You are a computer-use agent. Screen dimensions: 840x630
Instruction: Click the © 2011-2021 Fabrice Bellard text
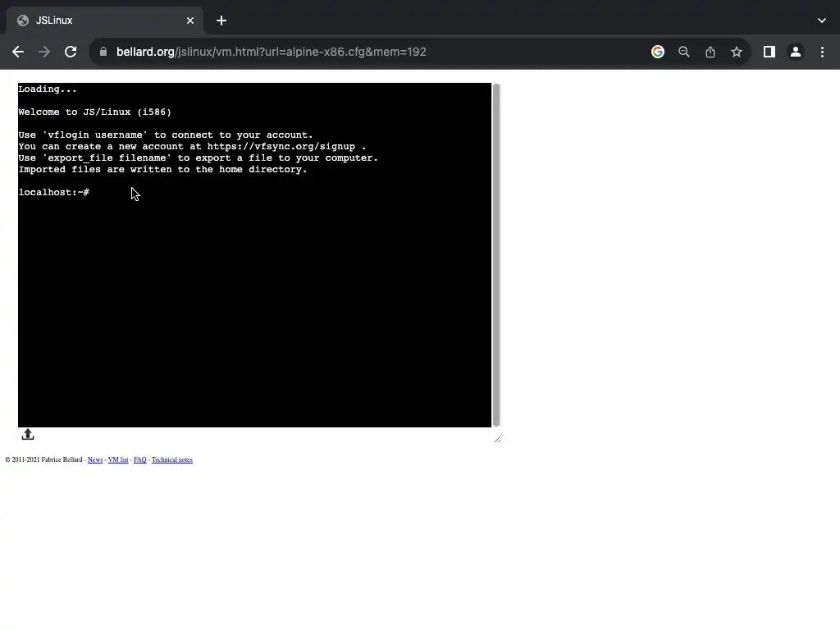(44, 459)
